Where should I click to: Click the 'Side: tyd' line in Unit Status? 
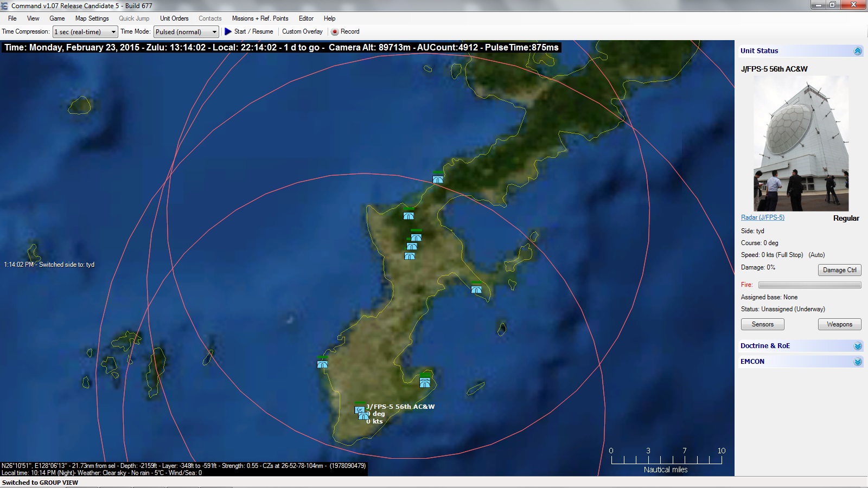coord(752,231)
